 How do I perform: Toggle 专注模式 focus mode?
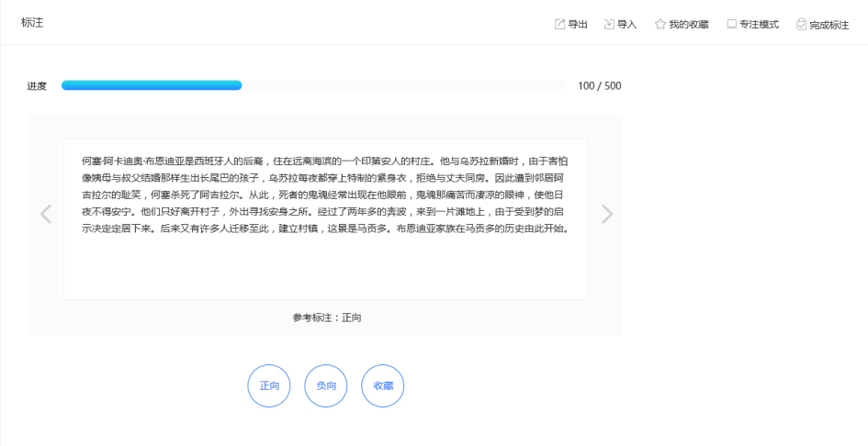(x=760, y=25)
